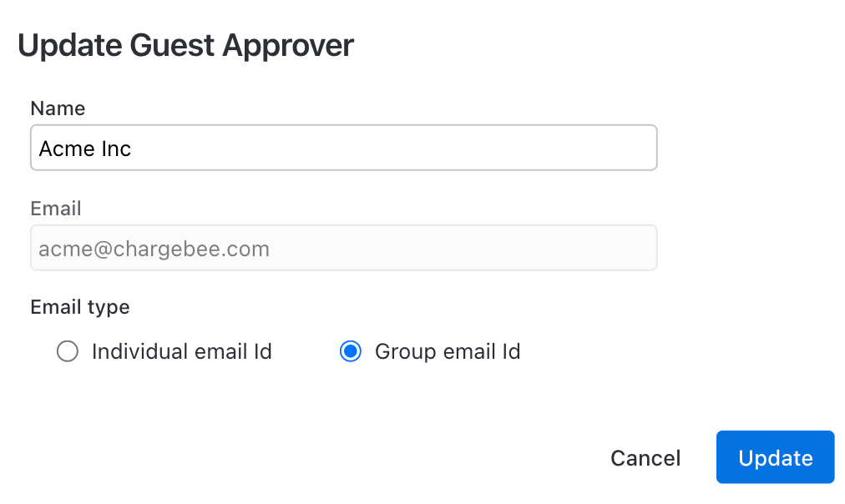The height and width of the screenshot is (504, 845).
Task: Choose individual email as the email type
Action: (68, 351)
